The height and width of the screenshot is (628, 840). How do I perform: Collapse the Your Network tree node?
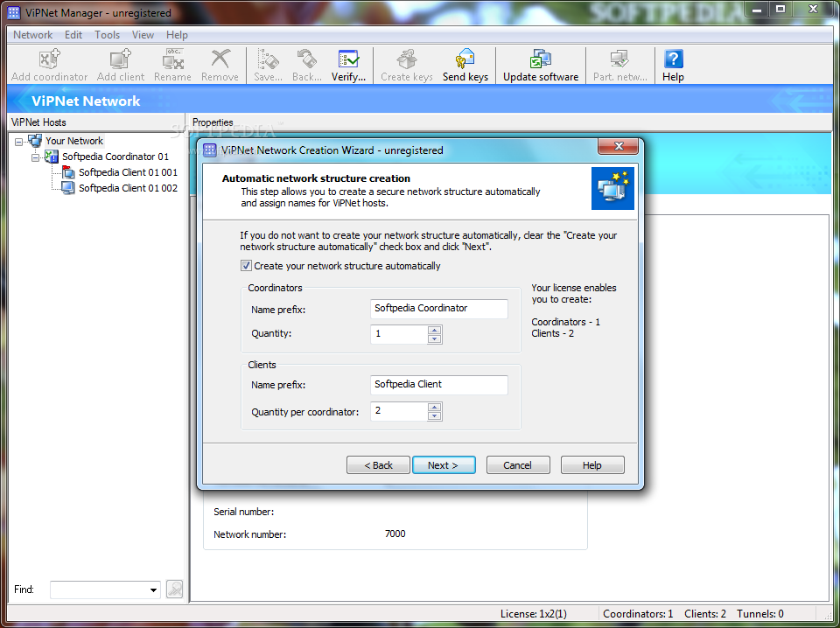point(19,142)
